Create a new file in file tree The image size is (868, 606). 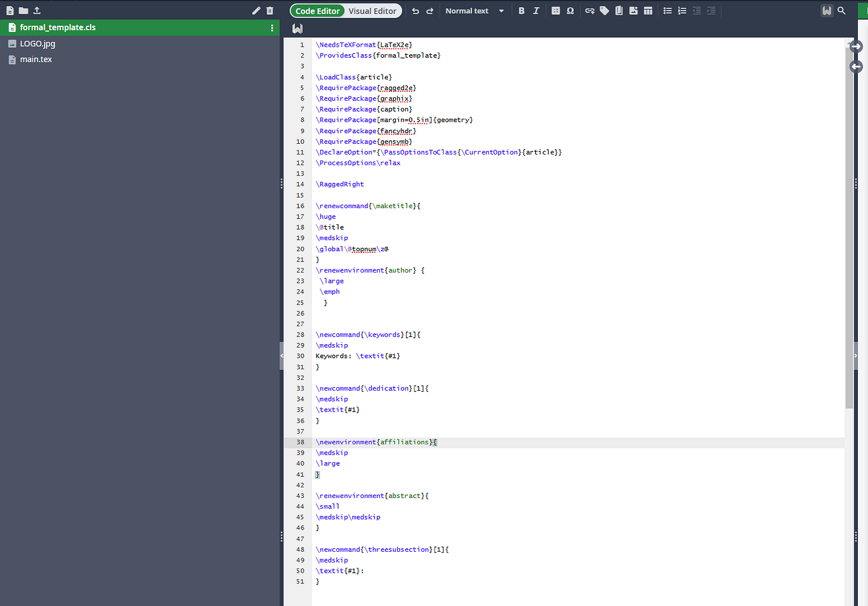click(10, 11)
